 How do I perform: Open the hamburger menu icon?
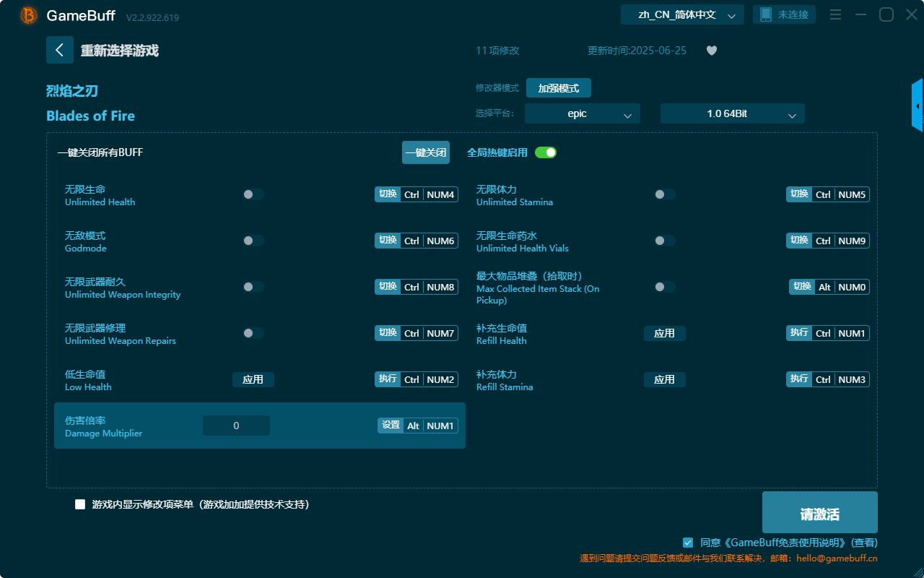tap(835, 14)
